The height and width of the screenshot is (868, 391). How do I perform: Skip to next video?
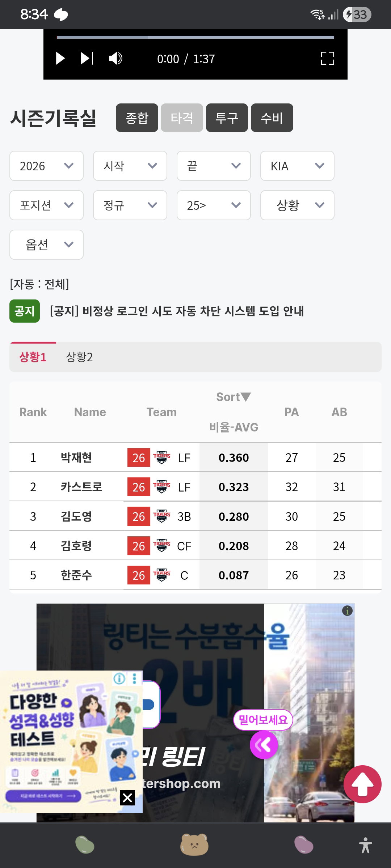coord(87,58)
